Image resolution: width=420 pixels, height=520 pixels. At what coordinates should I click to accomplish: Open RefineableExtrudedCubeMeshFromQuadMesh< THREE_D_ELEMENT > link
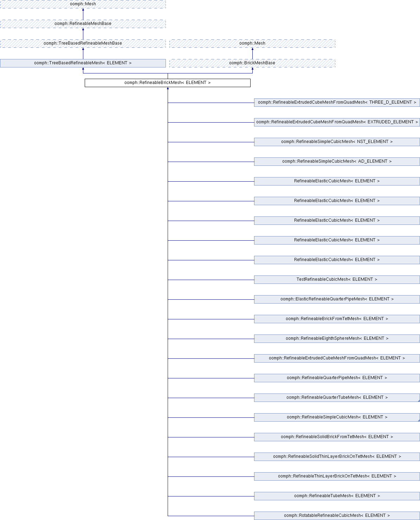tap(337, 102)
